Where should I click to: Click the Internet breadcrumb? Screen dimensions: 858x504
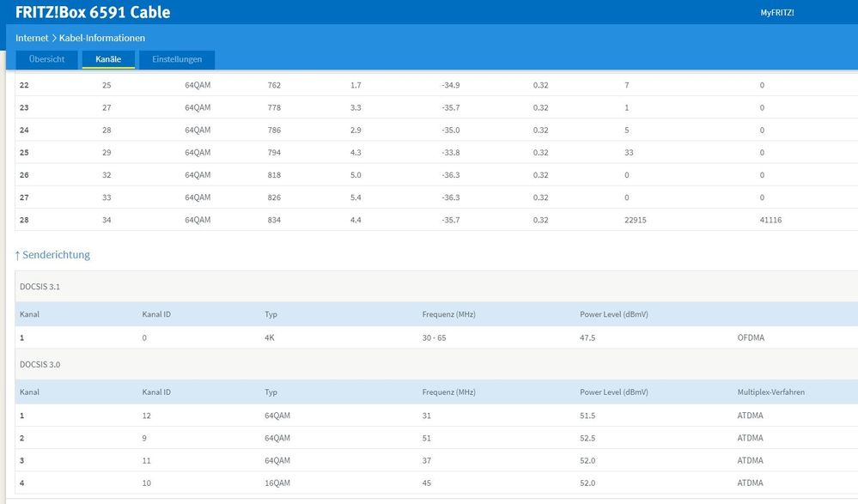(x=32, y=38)
